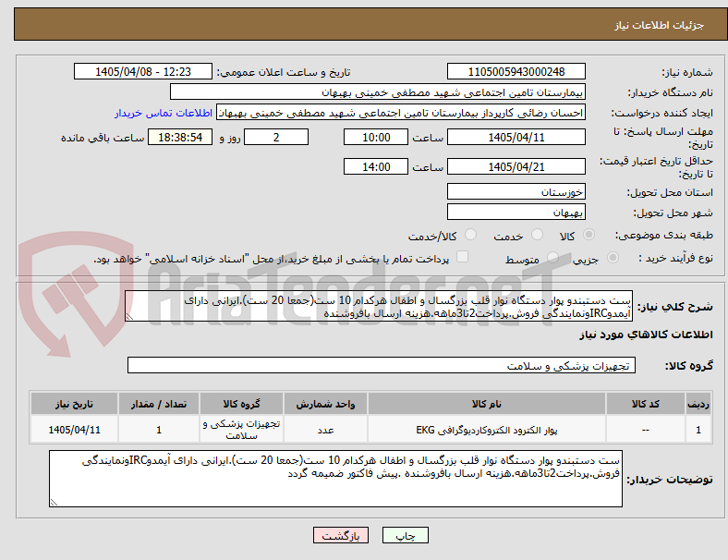
Task: Click the buyer organization name field
Action: 378,91
